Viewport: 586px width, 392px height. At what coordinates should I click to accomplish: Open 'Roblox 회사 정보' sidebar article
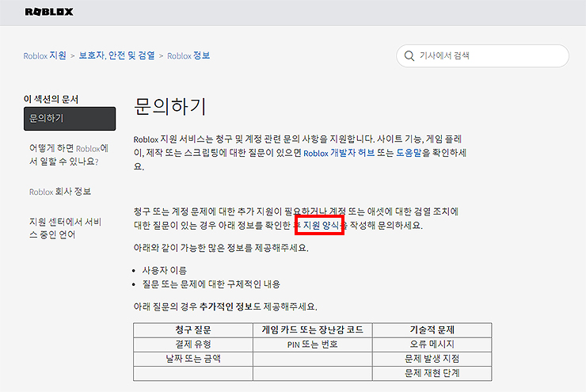click(x=60, y=192)
